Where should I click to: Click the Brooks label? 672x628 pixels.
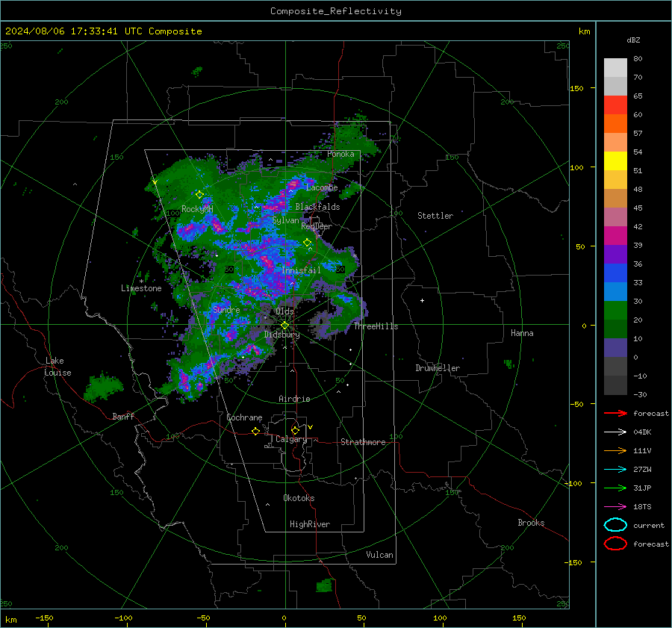531,523
